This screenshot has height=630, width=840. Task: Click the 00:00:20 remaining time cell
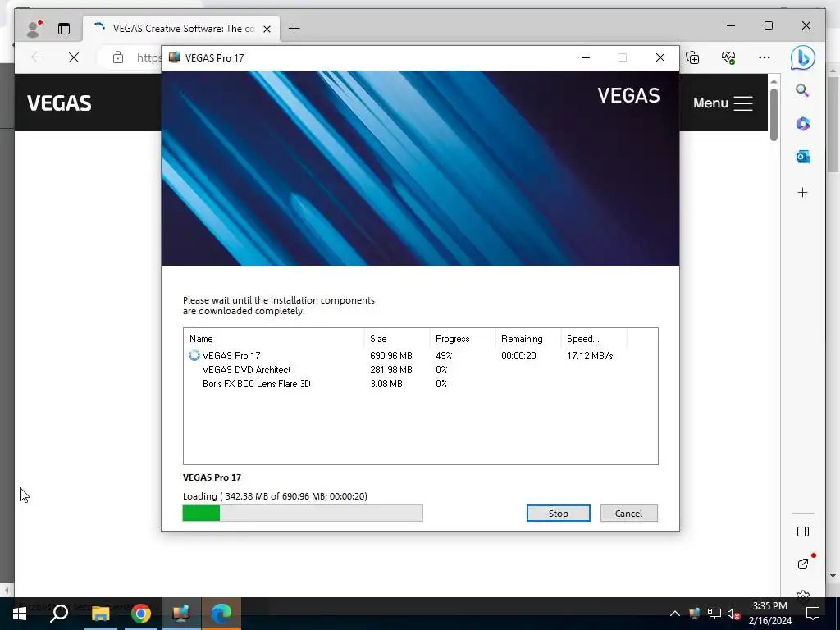(518, 356)
